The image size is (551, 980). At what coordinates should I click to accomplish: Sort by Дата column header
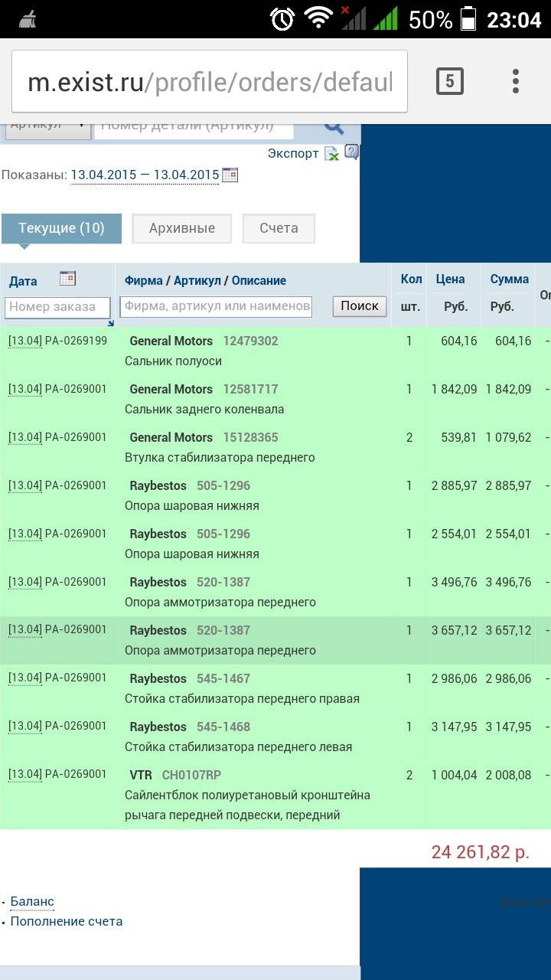[23, 281]
